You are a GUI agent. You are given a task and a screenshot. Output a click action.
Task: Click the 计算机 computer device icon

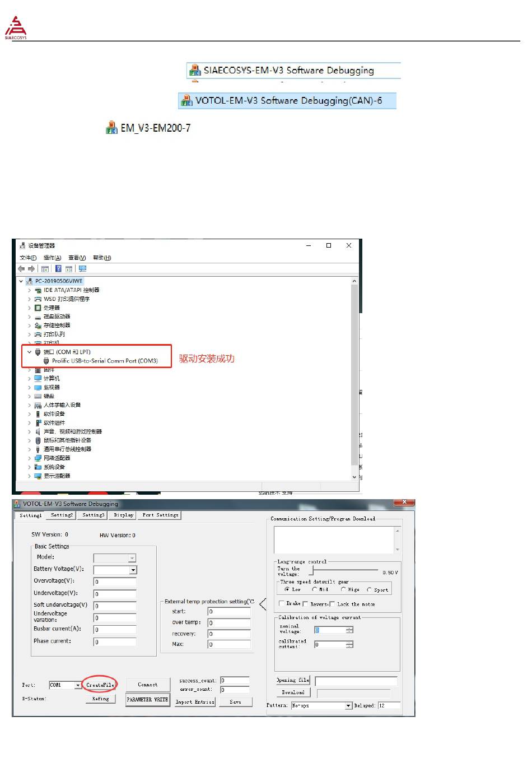pyautogui.click(x=38, y=379)
